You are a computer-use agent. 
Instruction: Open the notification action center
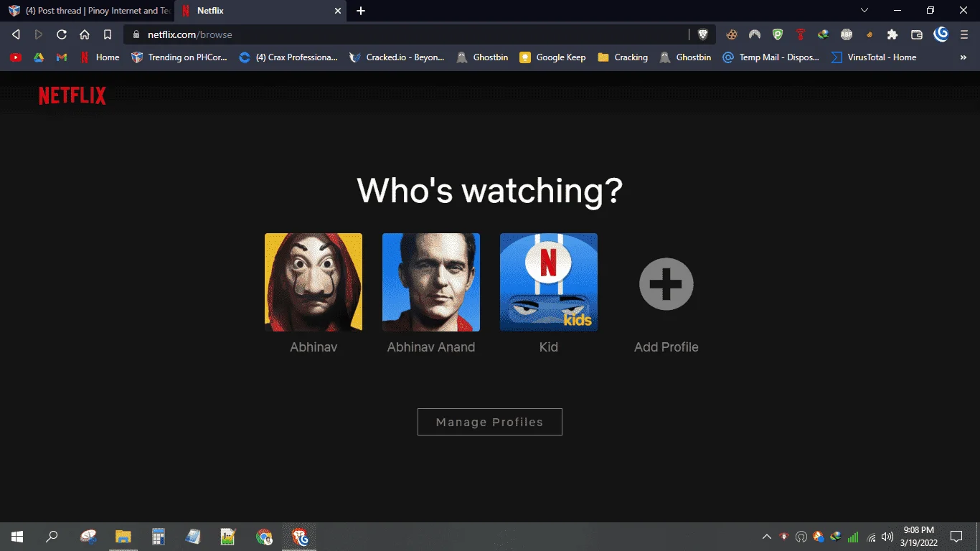(956, 537)
